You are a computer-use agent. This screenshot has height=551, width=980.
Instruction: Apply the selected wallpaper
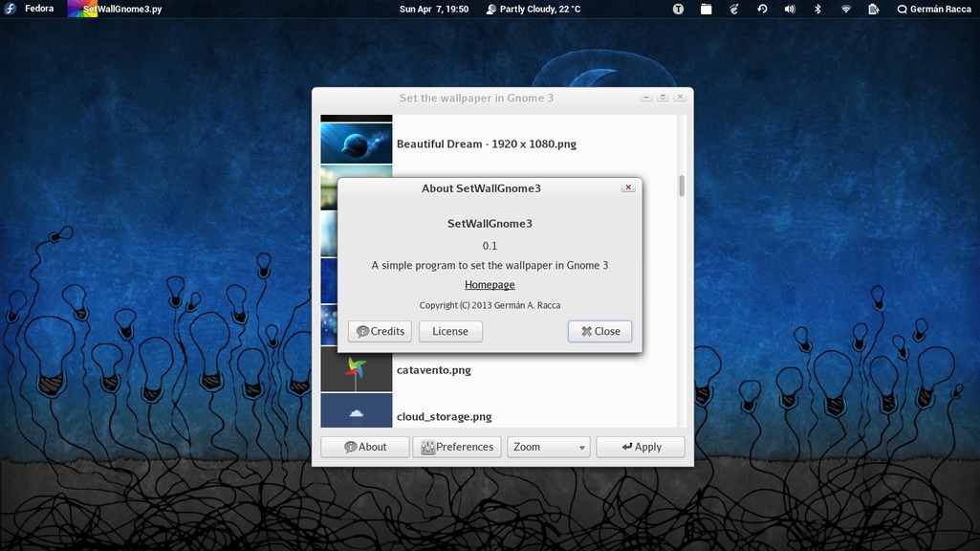click(x=641, y=447)
